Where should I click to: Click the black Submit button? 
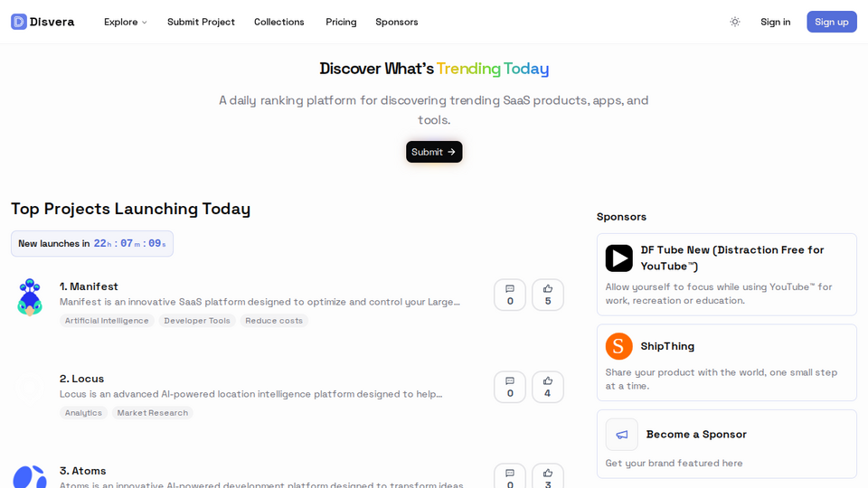[434, 152]
